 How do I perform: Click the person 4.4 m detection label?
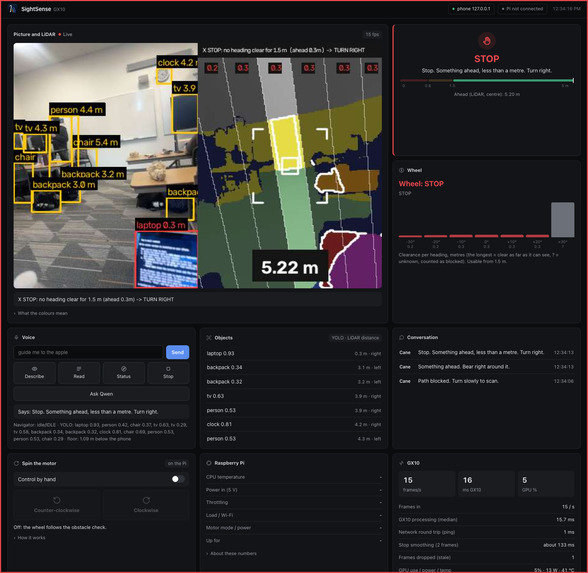(x=77, y=110)
